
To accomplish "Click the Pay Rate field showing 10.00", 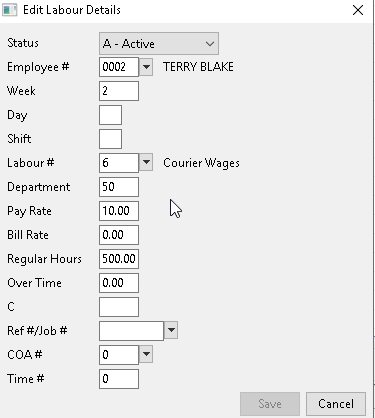I will [x=119, y=211].
